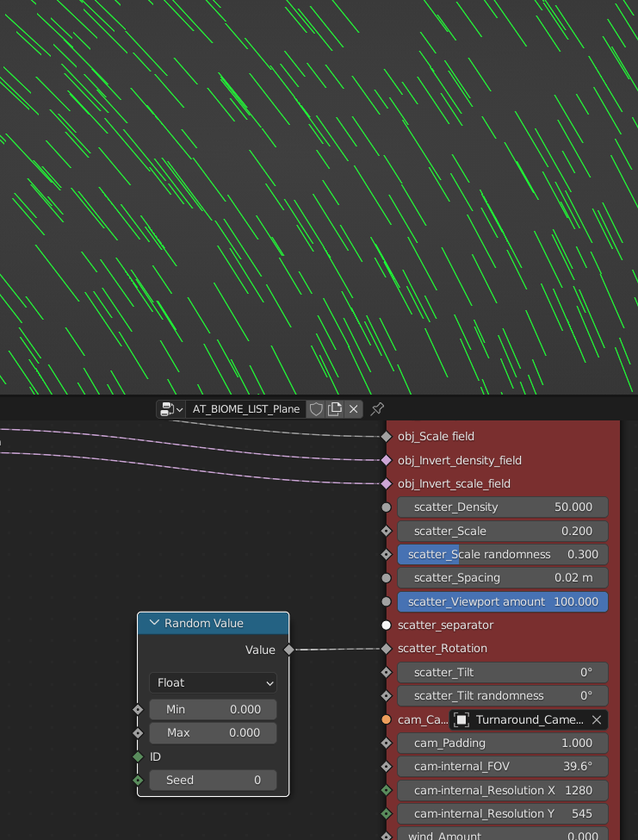Viewport: 638px width, 840px height.
Task: Click obj_Invert_scale_field socket
Action: 387,483
